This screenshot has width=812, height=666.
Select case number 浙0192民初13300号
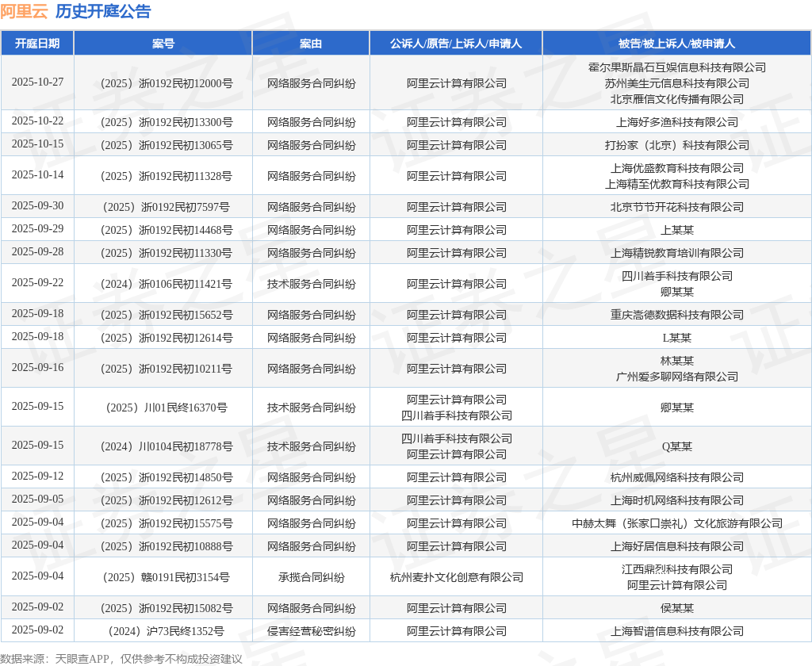click(167, 122)
